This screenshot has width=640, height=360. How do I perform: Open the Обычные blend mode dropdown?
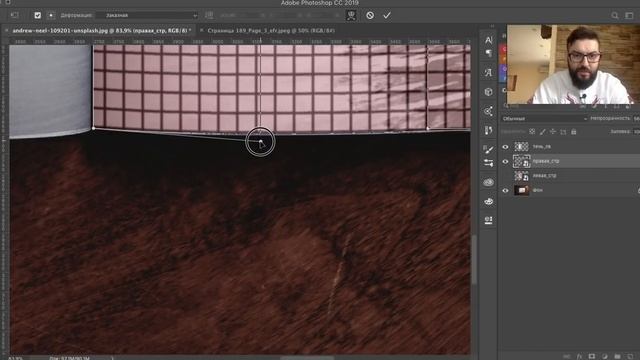click(x=544, y=119)
